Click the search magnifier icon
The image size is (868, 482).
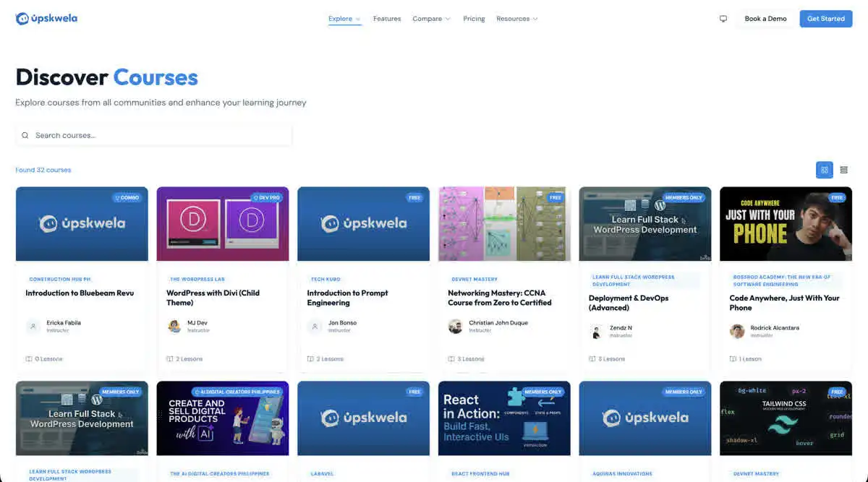25,135
